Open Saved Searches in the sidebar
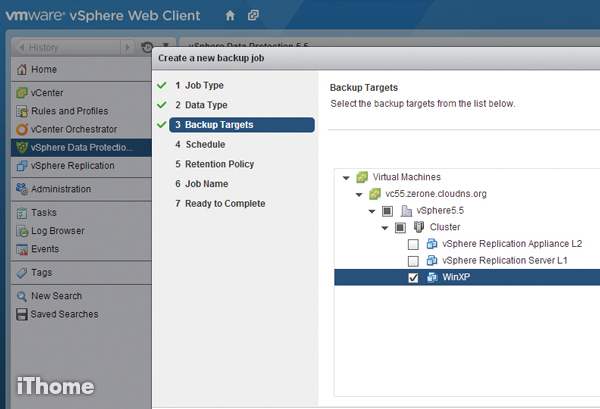The image size is (600, 409). 64,314
